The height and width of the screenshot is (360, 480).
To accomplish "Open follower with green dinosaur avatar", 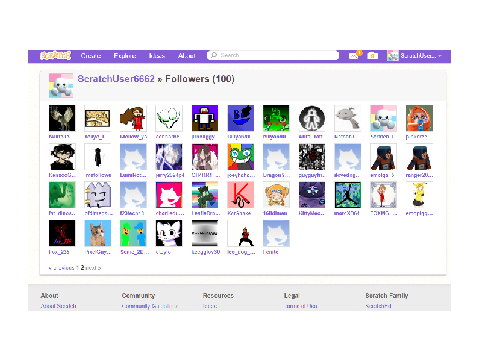I will click(62, 195).
